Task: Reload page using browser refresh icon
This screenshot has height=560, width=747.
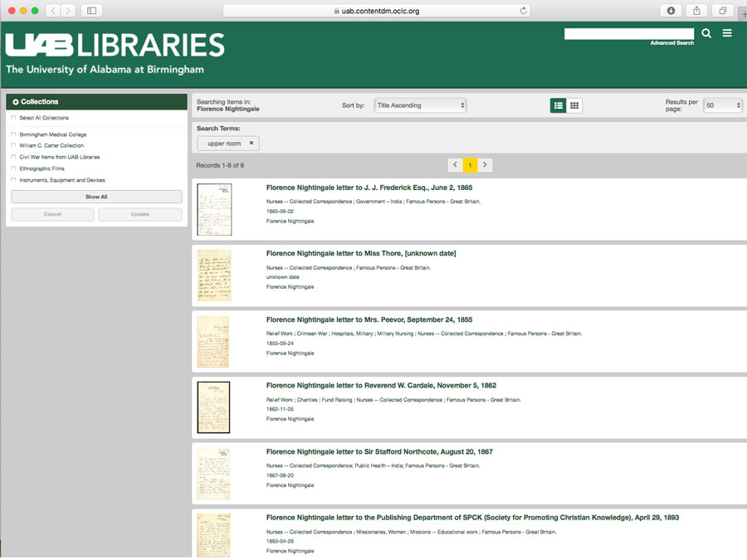Action: (524, 11)
